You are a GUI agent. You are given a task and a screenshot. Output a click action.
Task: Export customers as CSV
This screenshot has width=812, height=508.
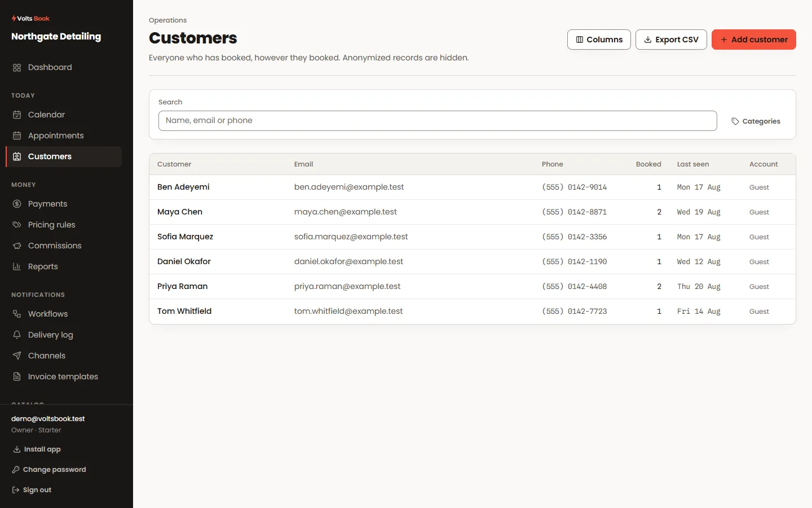671,40
